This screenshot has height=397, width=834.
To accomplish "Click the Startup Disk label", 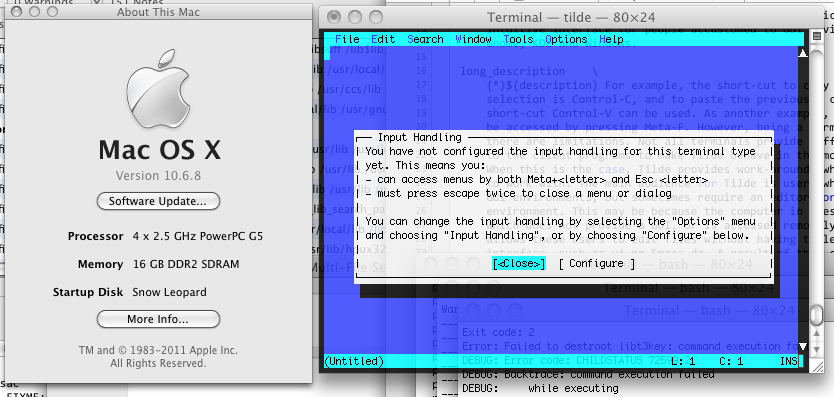I will pyautogui.click(x=88, y=292).
